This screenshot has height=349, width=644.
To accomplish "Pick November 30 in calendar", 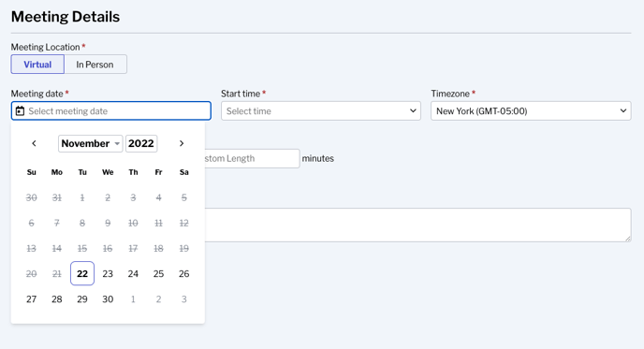I will pos(108,298).
